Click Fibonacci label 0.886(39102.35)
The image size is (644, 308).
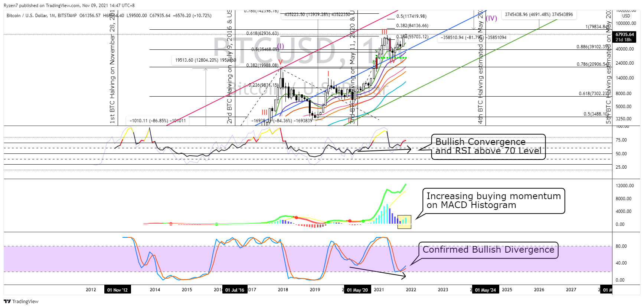tap(593, 47)
